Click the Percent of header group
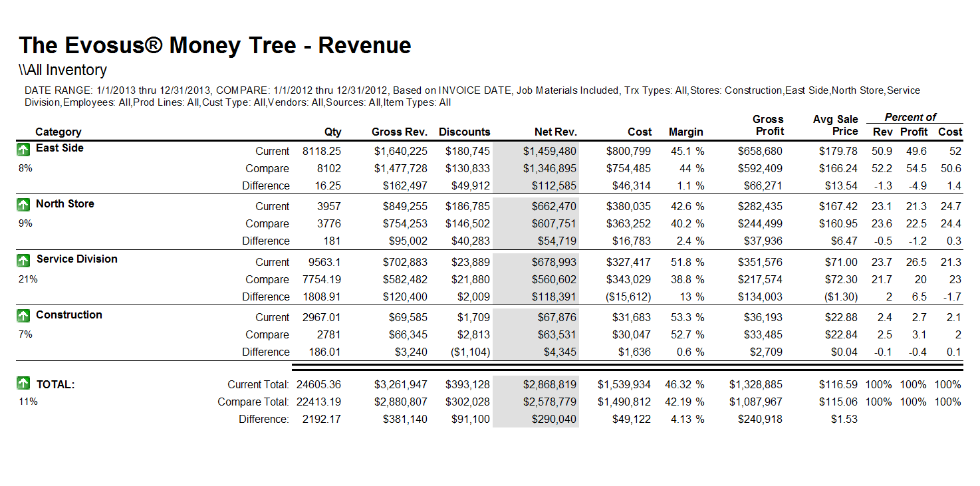Screen dimensions: 980x486 910,118
